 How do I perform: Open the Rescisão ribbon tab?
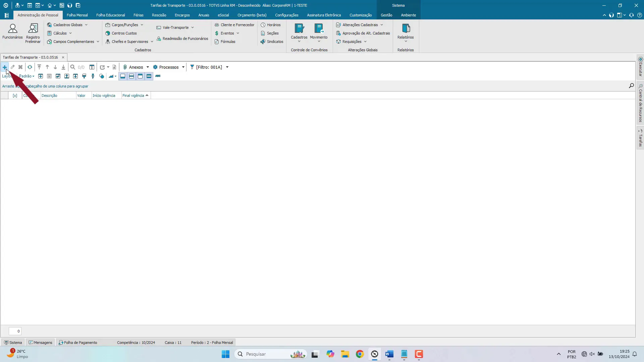[159, 15]
